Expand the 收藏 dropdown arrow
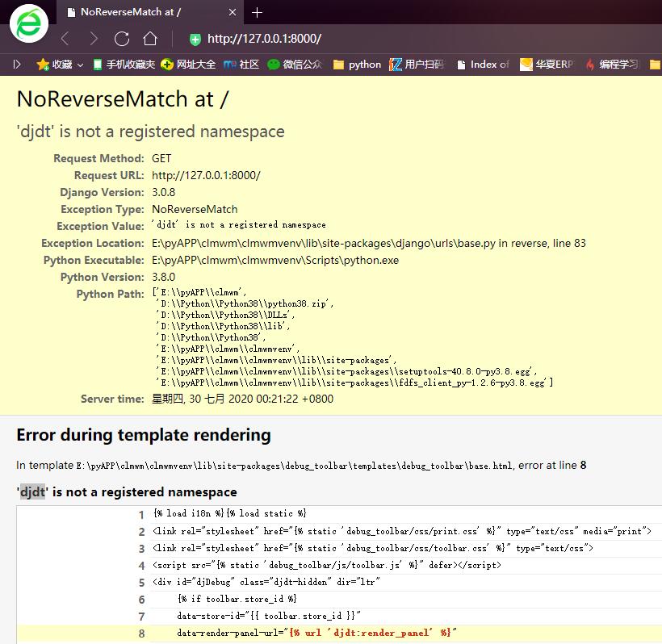Screen dimensions: 662x644 (80, 65)
